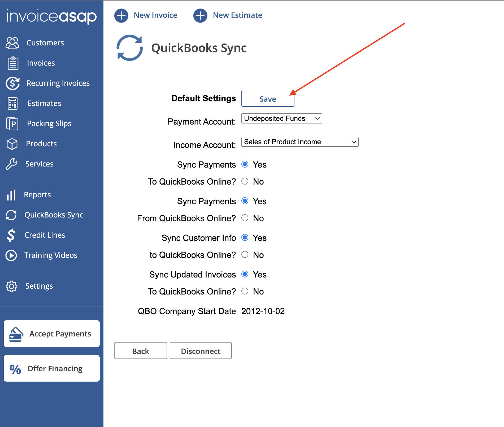Click the Training Videos play icon
This screenshot has height=427, width=504.
pos(11,255)
